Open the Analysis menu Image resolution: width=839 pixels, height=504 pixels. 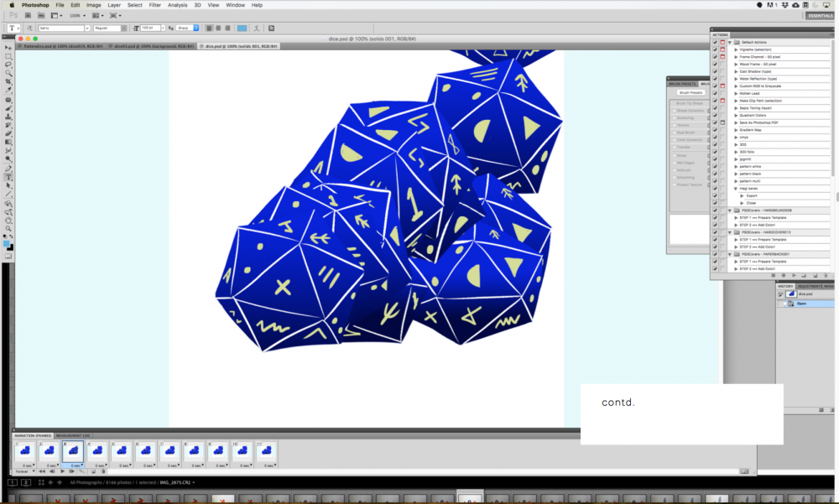pos(178,5)
